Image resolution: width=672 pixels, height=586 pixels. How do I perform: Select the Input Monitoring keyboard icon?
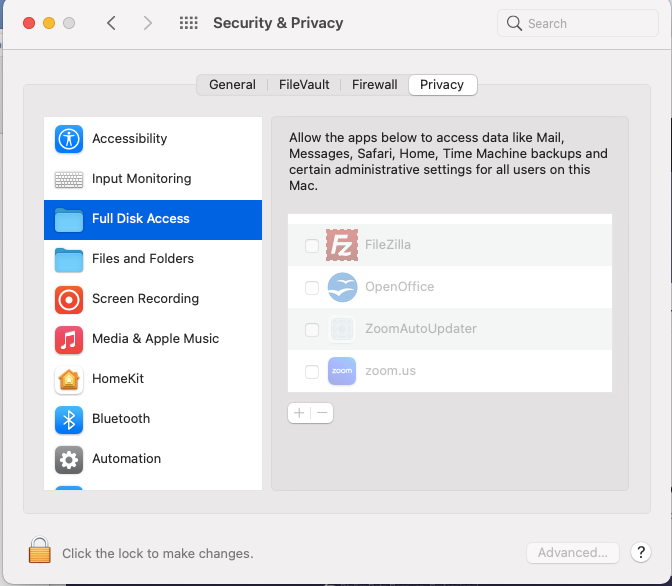coord(69,179)
